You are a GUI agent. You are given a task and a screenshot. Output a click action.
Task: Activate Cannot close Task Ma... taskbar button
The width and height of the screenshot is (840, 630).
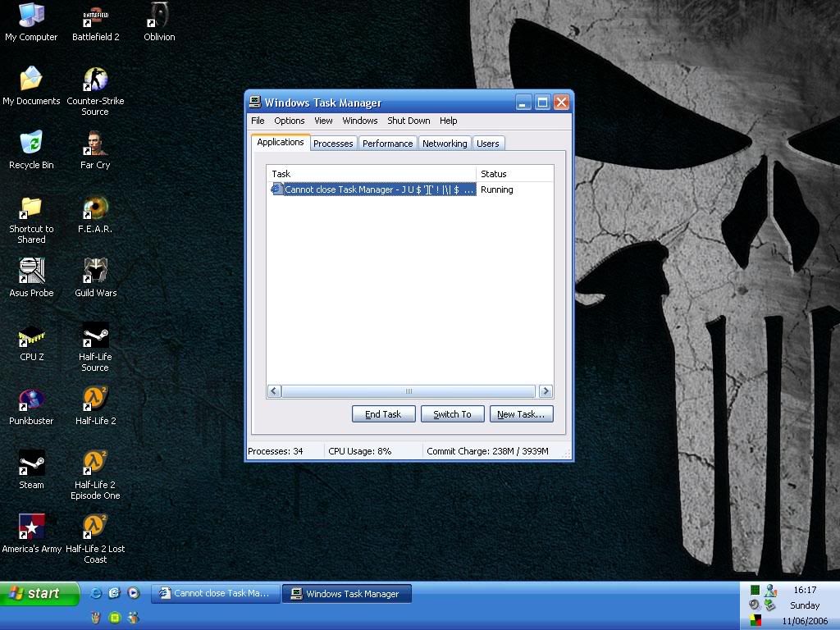216,593
